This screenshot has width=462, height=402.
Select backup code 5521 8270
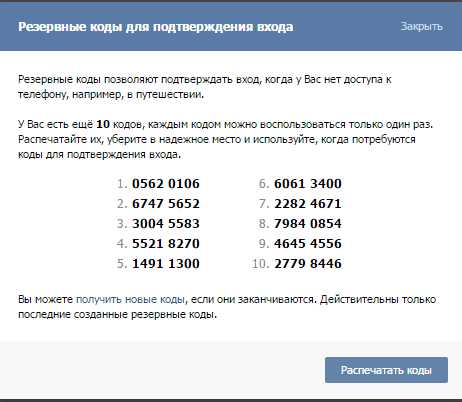click(x=166, y=244)
